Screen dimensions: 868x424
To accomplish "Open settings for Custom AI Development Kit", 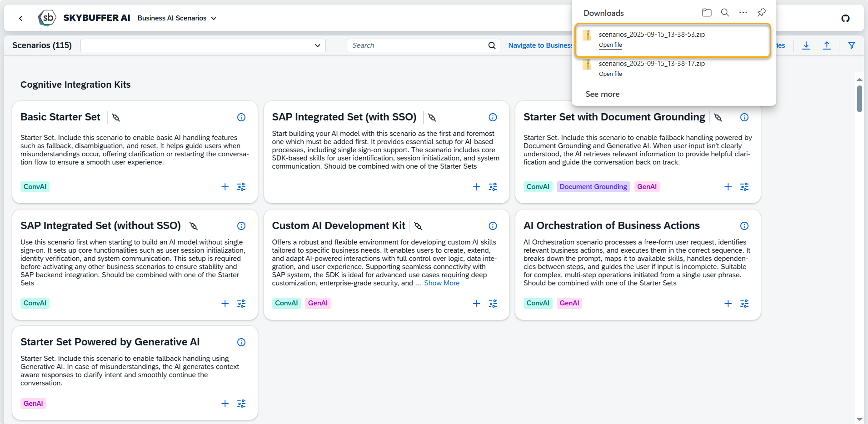I will (x=493, y=304).
